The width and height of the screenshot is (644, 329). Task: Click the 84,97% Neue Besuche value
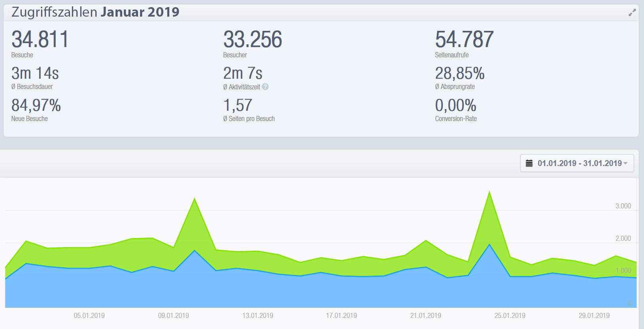[36, 106]
